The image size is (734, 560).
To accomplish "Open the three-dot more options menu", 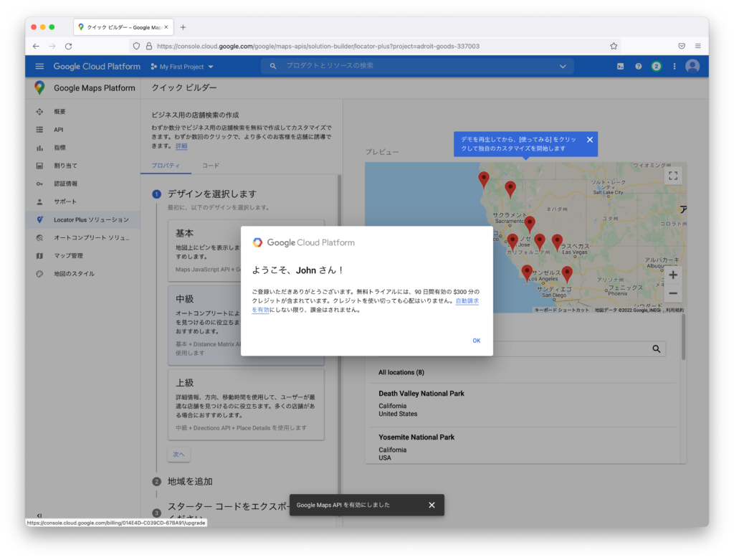I will 674,67.
